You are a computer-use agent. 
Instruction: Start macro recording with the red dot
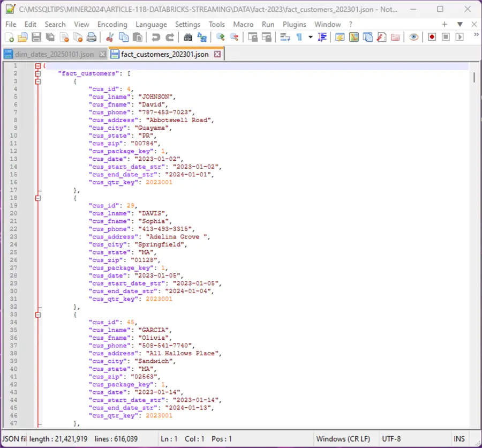click(x=432, y=37)
